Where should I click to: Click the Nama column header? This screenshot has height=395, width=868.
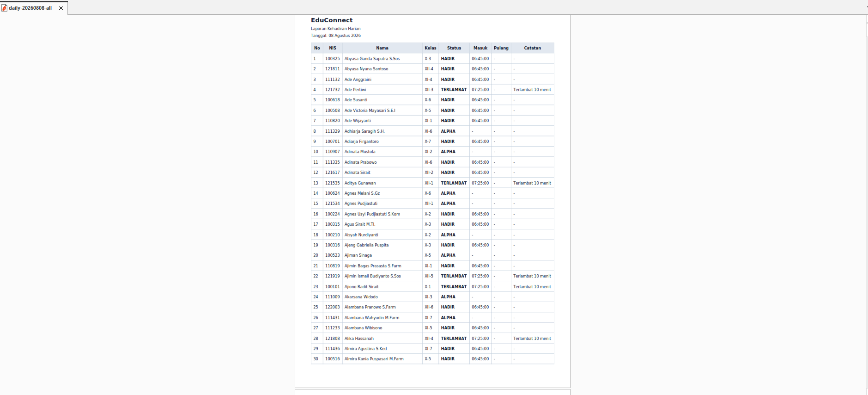click(382, 48)
